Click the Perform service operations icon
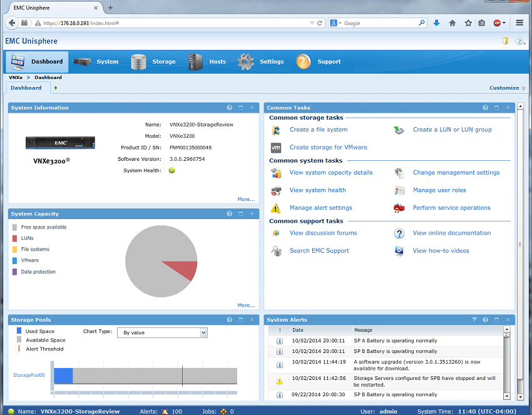 click(399, 208)
